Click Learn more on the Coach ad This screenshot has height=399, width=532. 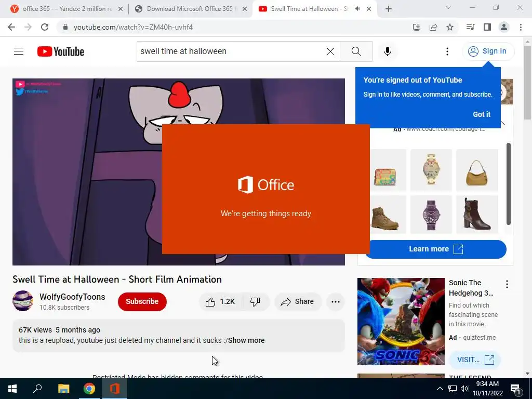pos(436,249)
